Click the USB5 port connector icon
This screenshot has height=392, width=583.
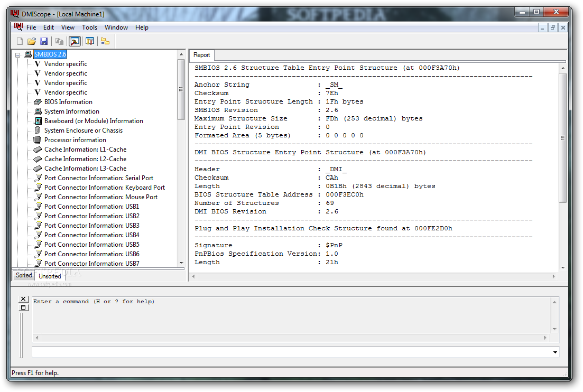click(x=38, y=245)
